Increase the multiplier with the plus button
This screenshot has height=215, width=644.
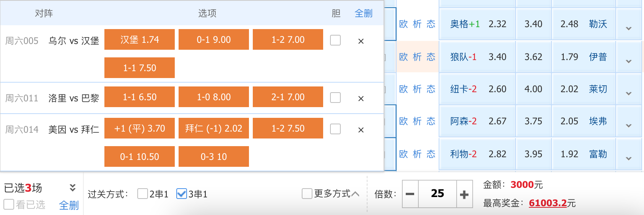(464, 194)
